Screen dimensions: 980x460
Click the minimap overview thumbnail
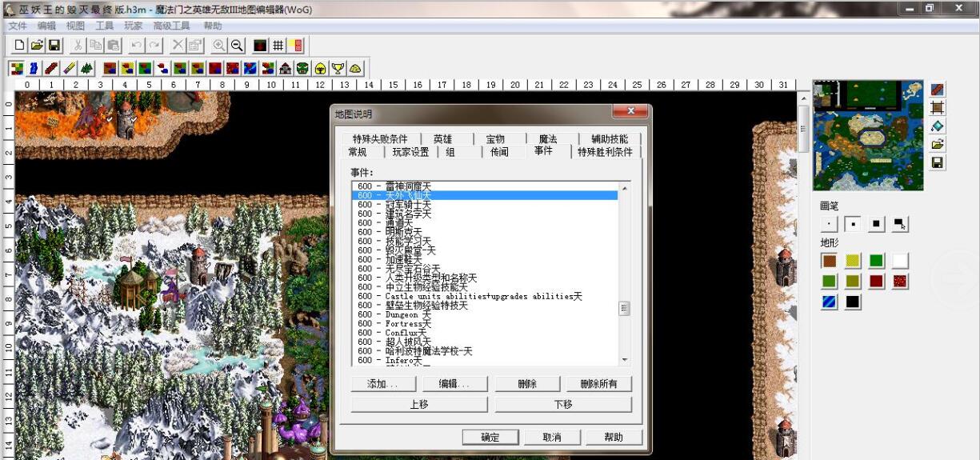coord(868,135)
